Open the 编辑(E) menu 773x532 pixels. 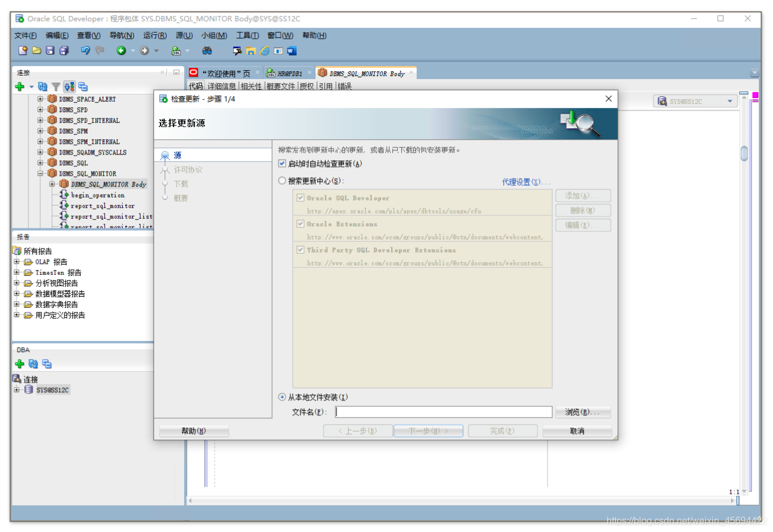pos(57,35)
